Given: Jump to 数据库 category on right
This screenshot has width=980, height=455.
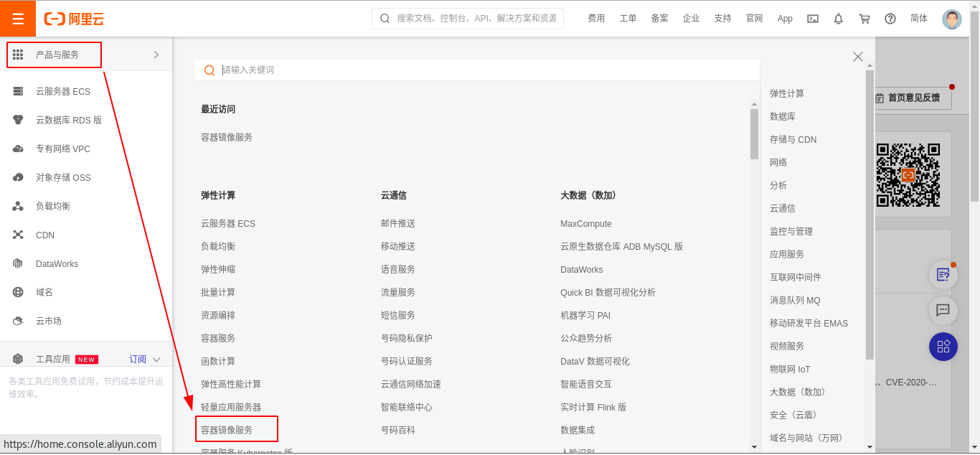Looking at the screenshot, I should [x=783, y=116].
